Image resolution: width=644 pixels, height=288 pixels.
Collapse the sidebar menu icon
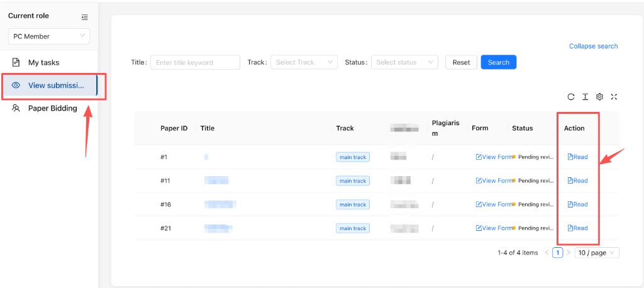pos(85,17)
